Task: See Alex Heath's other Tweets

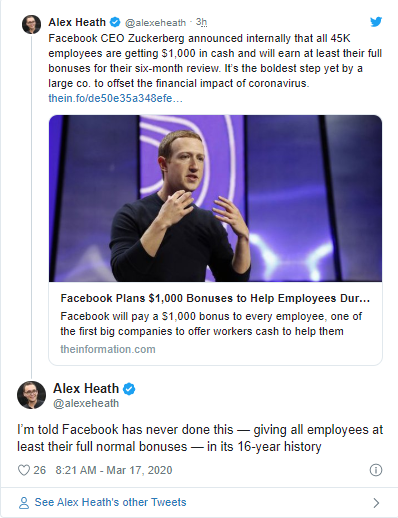Action: (110, 502)
